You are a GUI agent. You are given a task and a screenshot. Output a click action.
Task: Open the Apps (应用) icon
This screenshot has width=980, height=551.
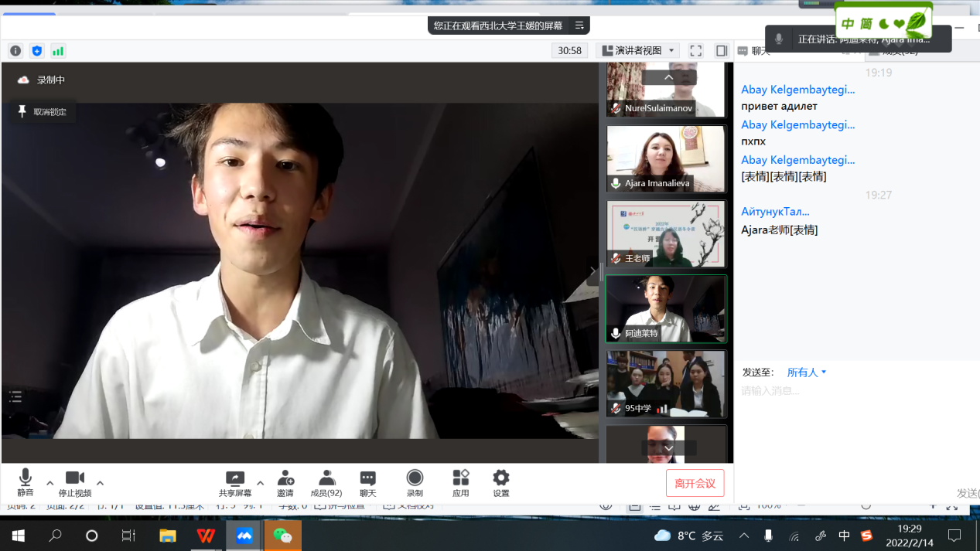pyautogui.click(x=461, y=483)
